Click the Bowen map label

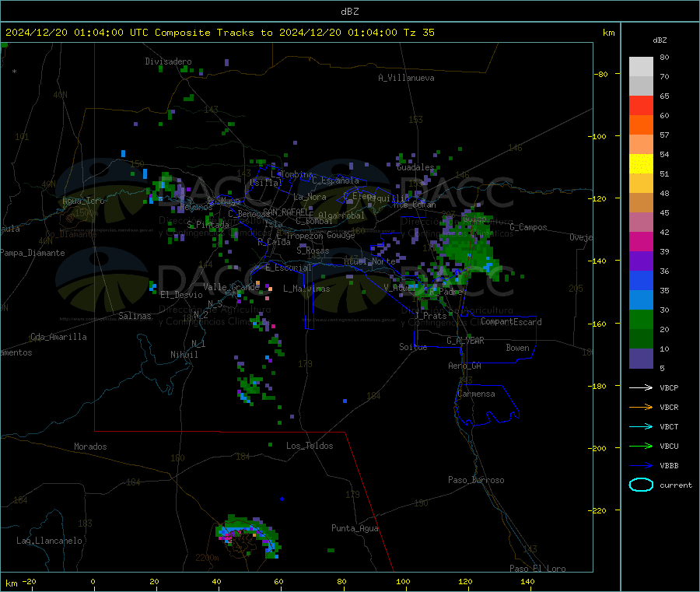point(517,348)
